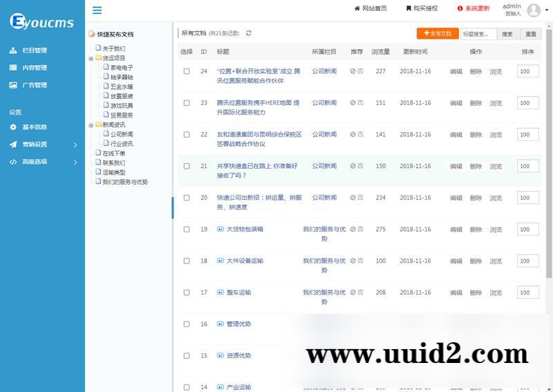The image size is (553, 392).
Task: Click the Eyoucms logo
Action: tap(42, 21)
